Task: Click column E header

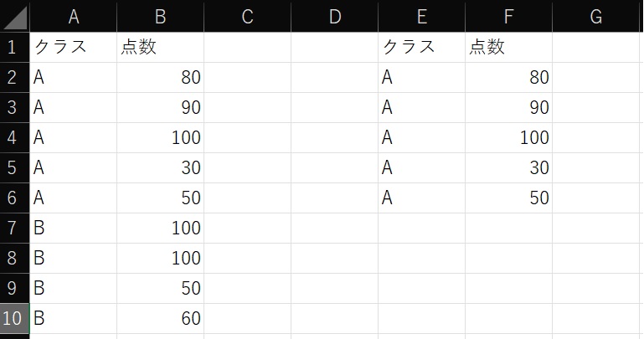Action: coord(421,16)
